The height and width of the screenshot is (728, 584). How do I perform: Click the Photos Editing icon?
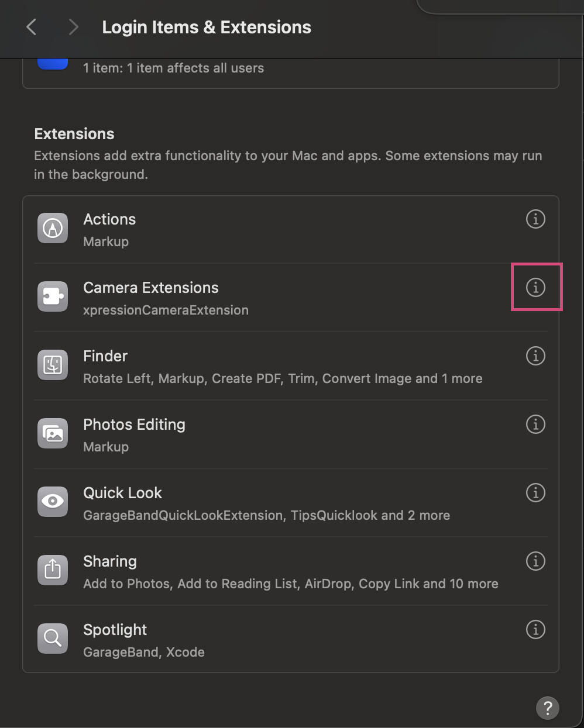pyautogui.click(x=53, y=433)
